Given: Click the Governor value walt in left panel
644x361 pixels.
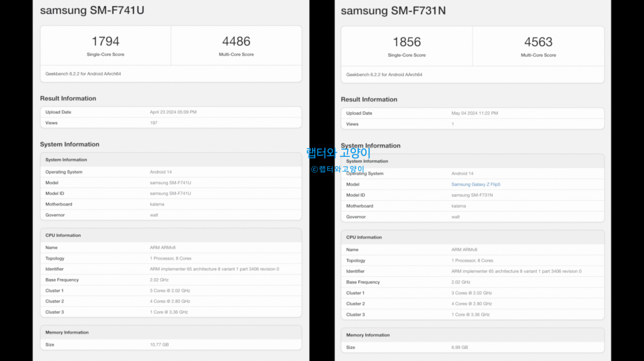Looking at the screenshot, I should [x=154, y=215].
